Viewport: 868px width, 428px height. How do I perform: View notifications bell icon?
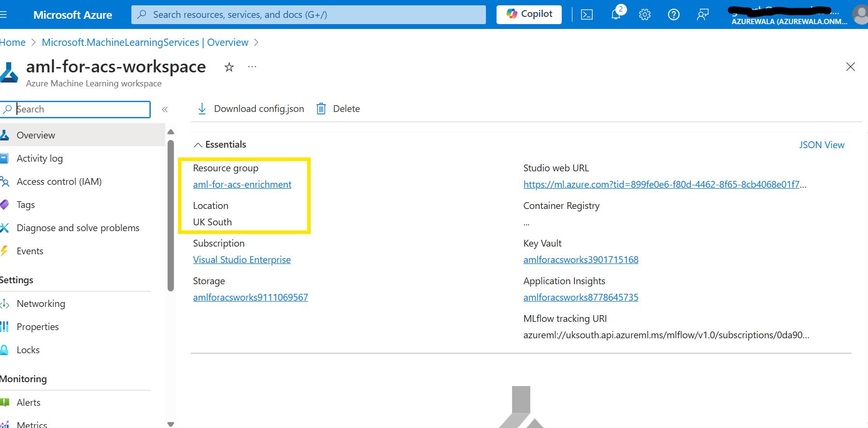(616, 14)
